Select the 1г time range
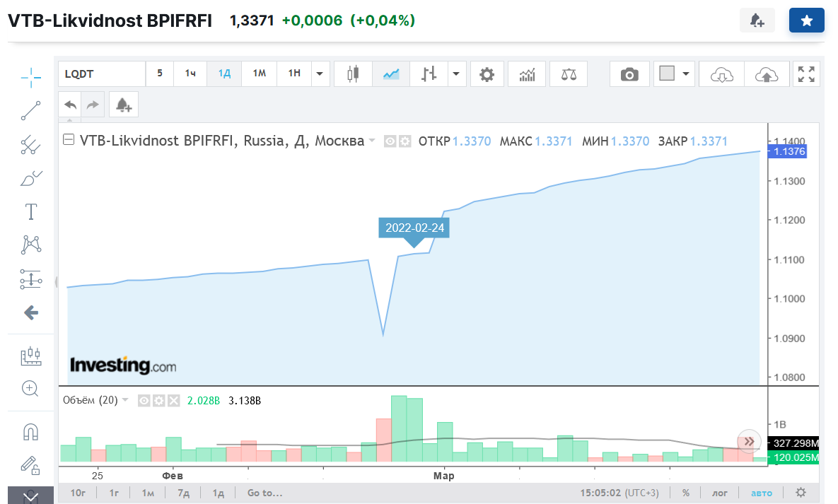The image size is (838, 504). point(114,493)
